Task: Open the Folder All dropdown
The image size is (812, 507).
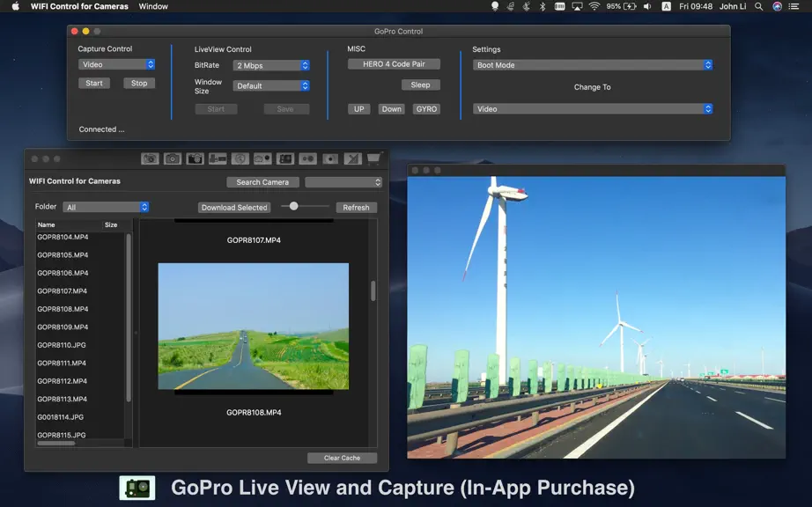Action: 106,207
